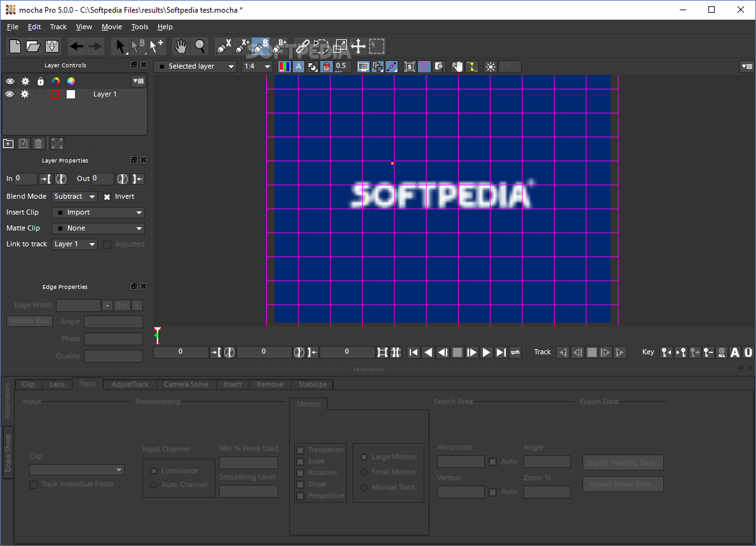The height and width of the screenshot is (546, 756).
Task: Click the Attach Layer chain-link tool
Action: click(x=302, y=46)
